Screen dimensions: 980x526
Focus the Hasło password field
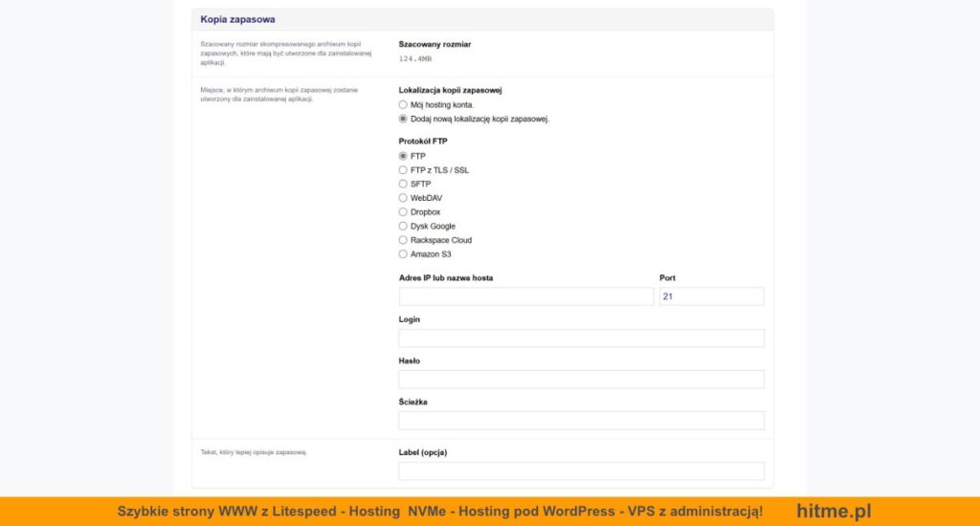pyautogui.click(x=581, y=380)
